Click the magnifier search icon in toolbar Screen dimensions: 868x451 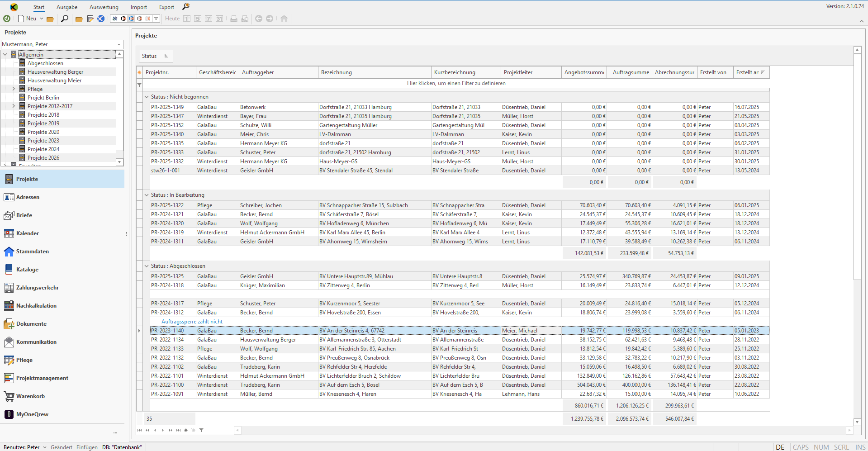65,19
